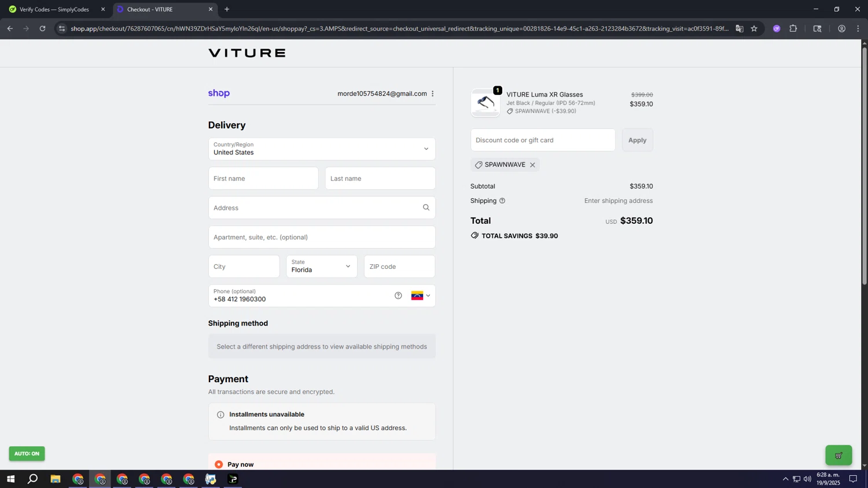The height and width of the screenshot is (488, 868).
Task: Click the City field
Action: tap(244, 267)
